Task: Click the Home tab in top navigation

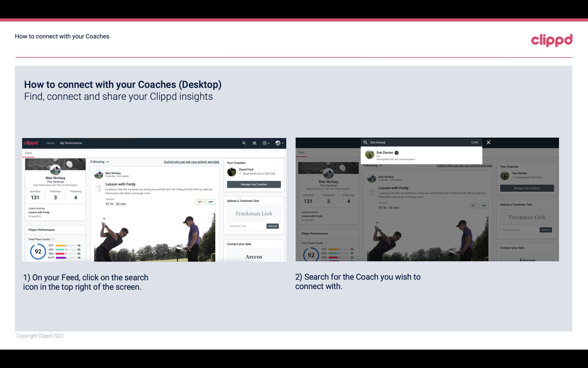Action: (50, 143)
